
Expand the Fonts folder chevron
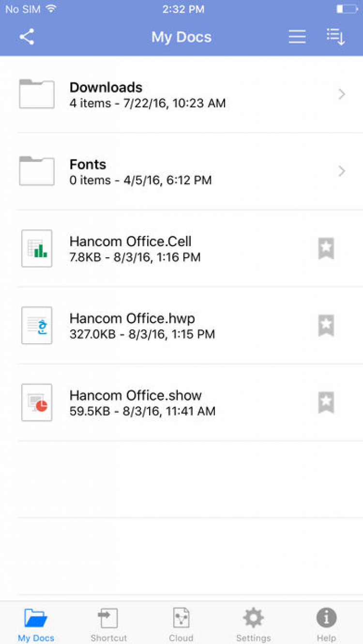tap(342, 171)
